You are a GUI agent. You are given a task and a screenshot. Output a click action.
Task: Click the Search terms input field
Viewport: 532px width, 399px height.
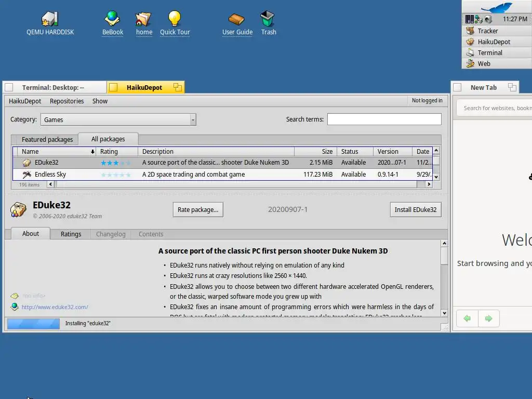pyautogui.click(x=384, y=119)
